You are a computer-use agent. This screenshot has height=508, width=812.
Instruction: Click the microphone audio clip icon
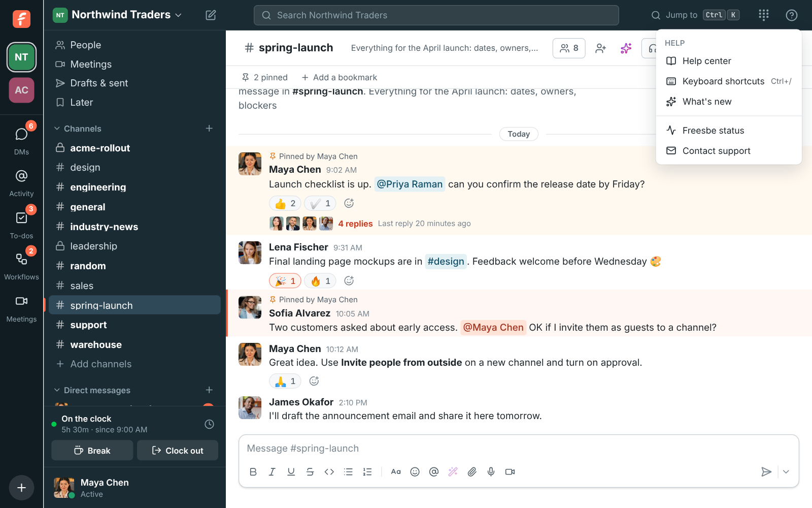click(491, 472)
